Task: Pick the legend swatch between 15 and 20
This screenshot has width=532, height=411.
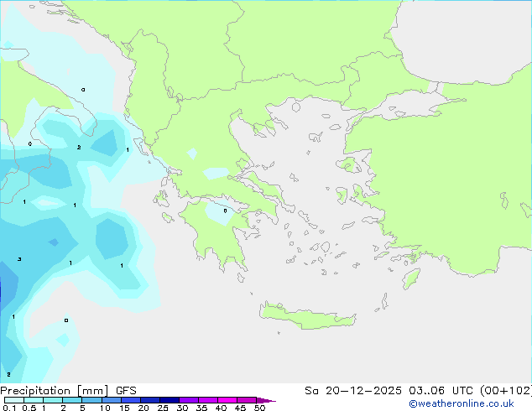Action: tap(130, 400)
